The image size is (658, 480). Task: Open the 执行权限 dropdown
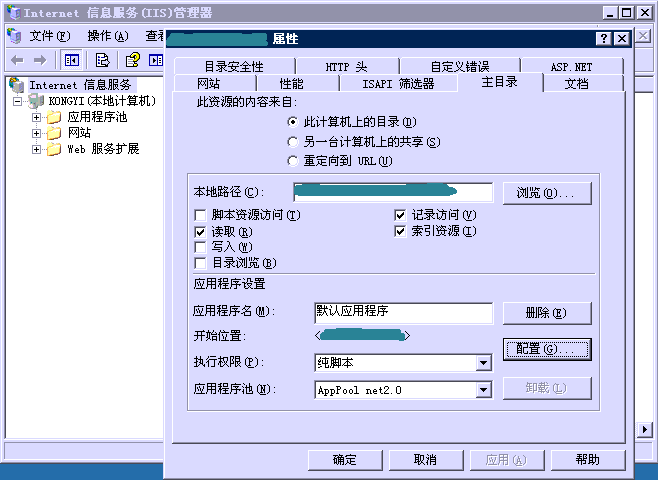click(x=484, y=362)
